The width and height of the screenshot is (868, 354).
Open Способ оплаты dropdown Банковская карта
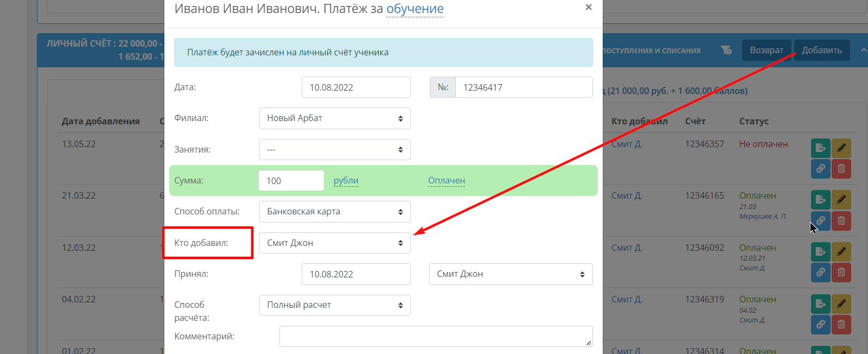coord(335,212)
